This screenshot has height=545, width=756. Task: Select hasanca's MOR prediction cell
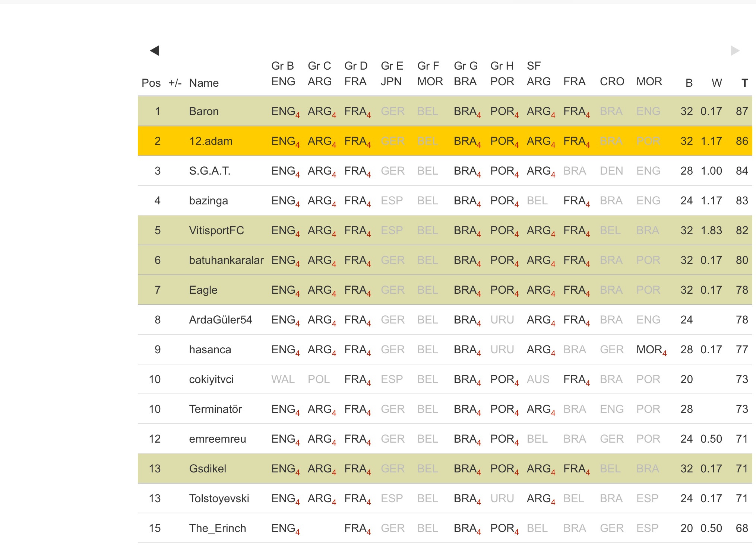(651, 350)
